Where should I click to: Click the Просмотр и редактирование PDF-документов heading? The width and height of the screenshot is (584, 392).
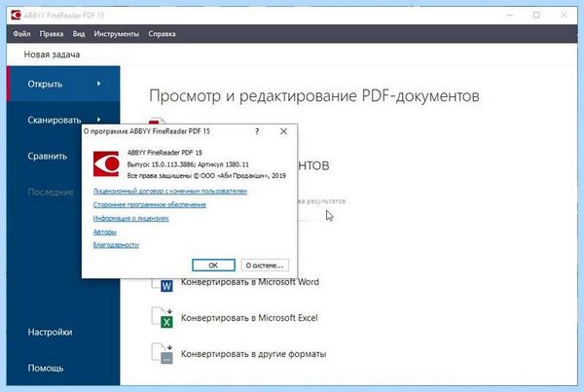coord(314,96)
